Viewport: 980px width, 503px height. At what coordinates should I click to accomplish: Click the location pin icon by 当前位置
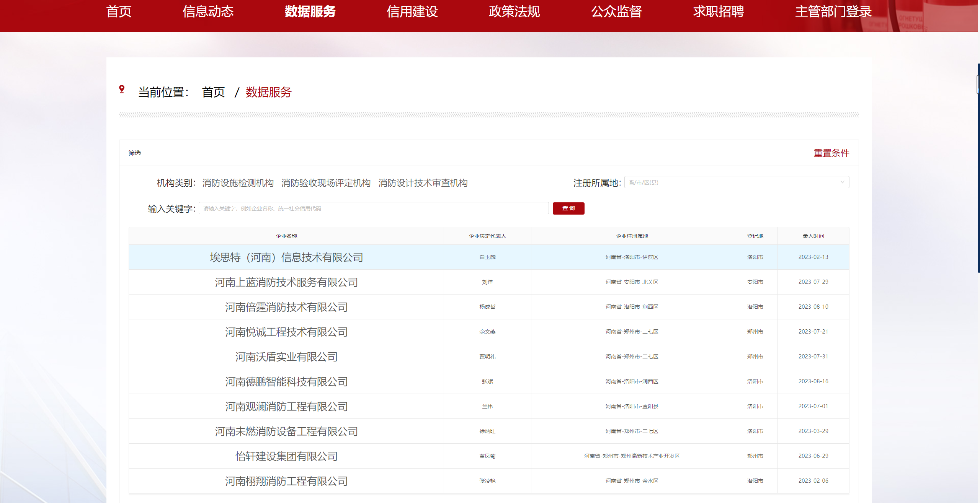(x=122, y=90)
